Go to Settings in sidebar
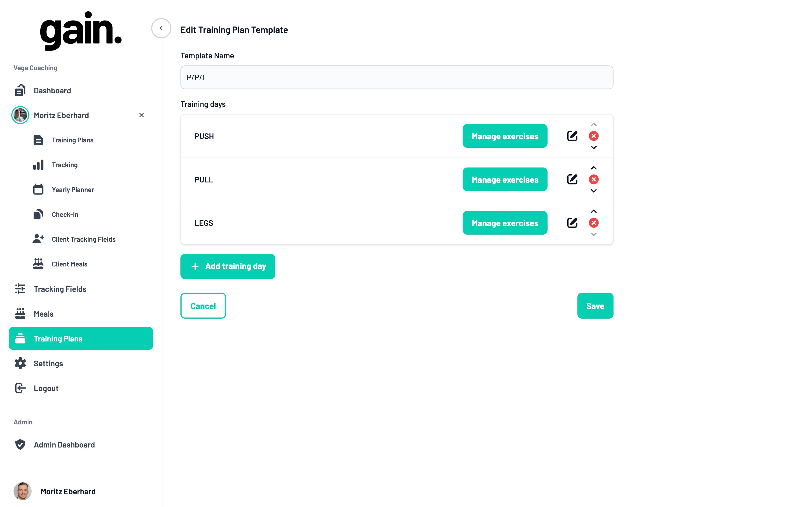 click(48, 363)
